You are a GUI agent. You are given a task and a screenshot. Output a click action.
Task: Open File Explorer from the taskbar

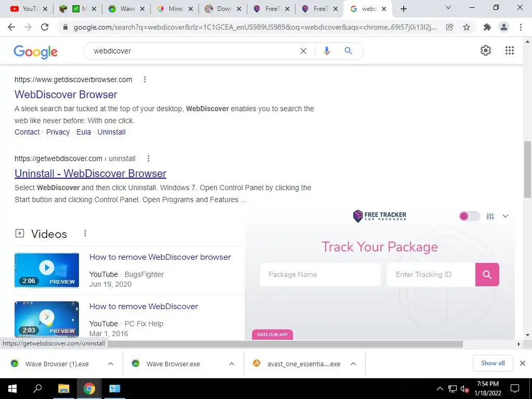[63, 389]
